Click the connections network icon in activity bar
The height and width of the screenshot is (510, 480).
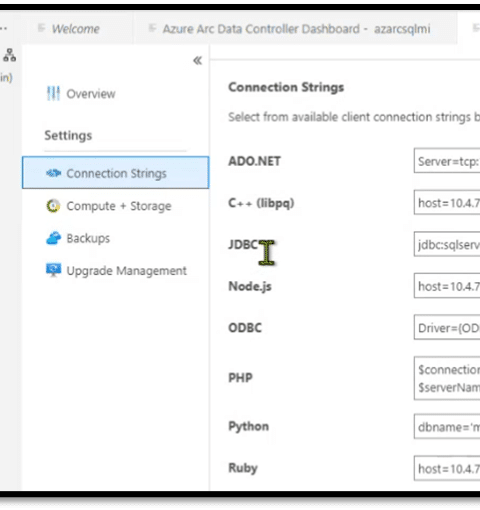tap(9, 55)
